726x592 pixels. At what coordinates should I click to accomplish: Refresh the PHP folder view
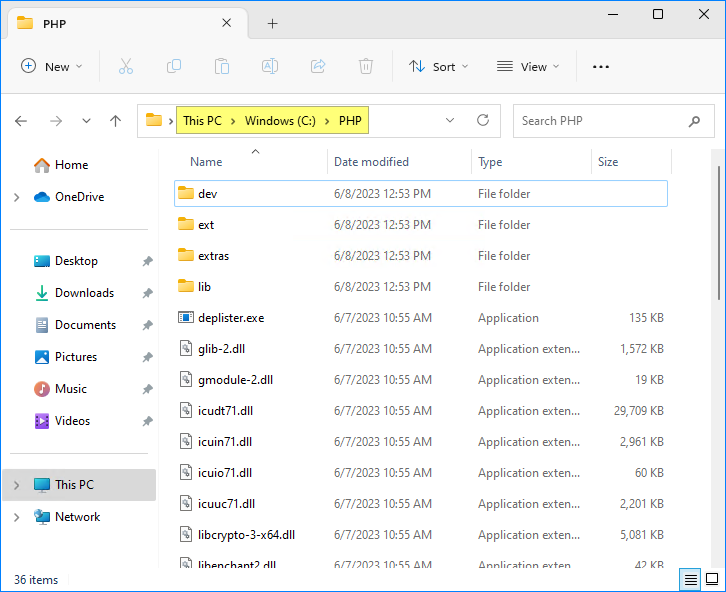483,120
